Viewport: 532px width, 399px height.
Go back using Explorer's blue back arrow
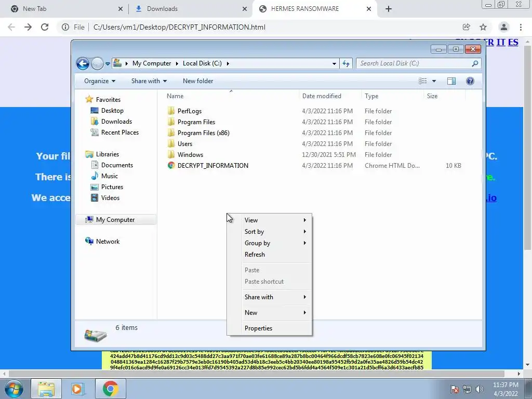point(83,63)
